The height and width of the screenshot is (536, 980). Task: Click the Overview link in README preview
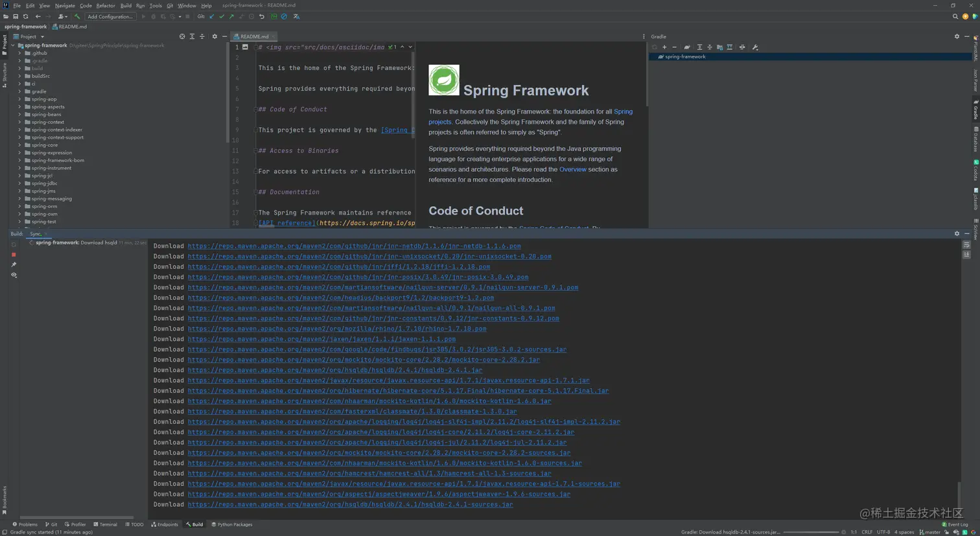point(573,169)
